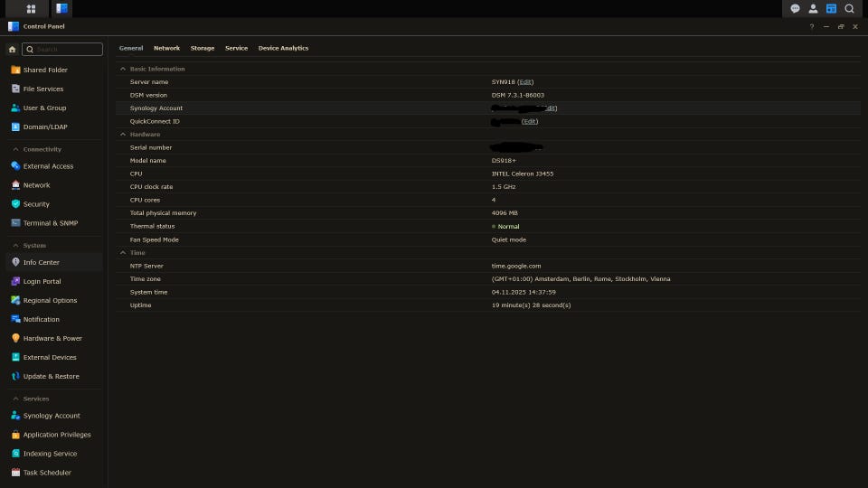Collapse the Connectivity sidebar group
The width and height of the screenshot is (868, 488).
[15, 149]
